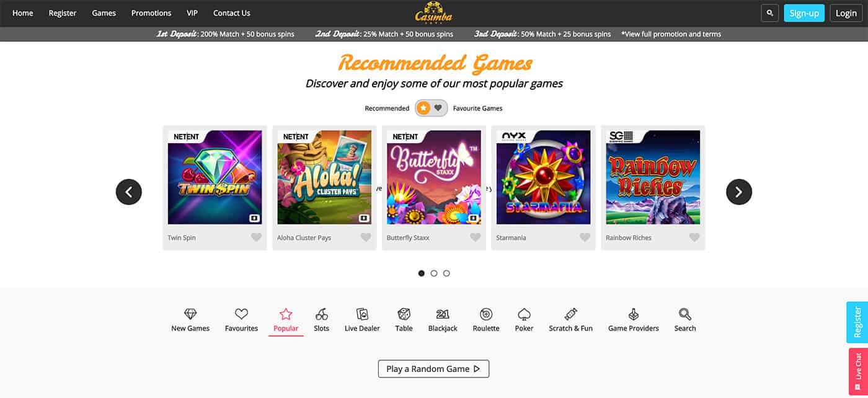Select the New Games diamond icon
868x398 pixels.
190,314
